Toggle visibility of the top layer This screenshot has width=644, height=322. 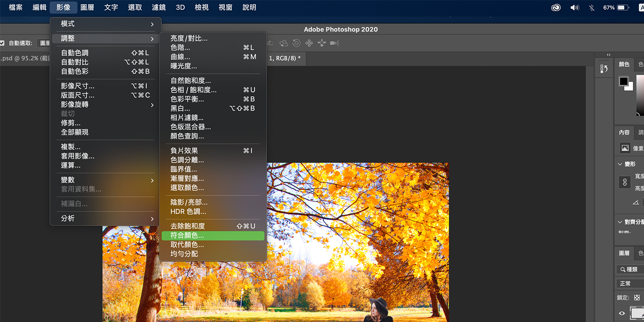[x=622, y=313]
